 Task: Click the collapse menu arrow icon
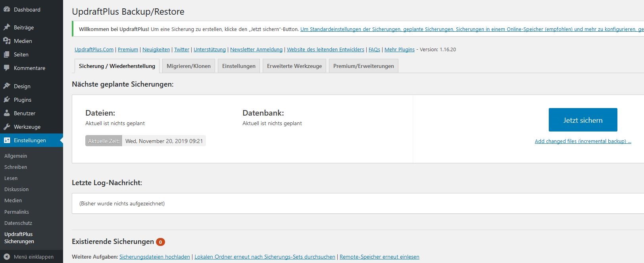[x=7, y=257]
